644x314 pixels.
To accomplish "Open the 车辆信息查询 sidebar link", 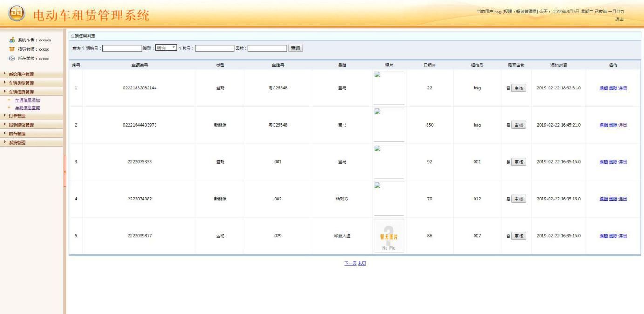I will coord(27,108).
